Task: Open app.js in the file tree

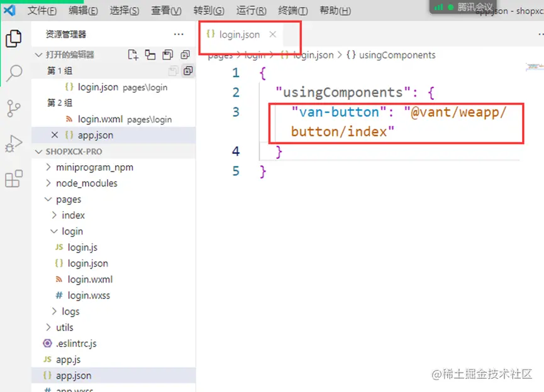Action: 68,359
